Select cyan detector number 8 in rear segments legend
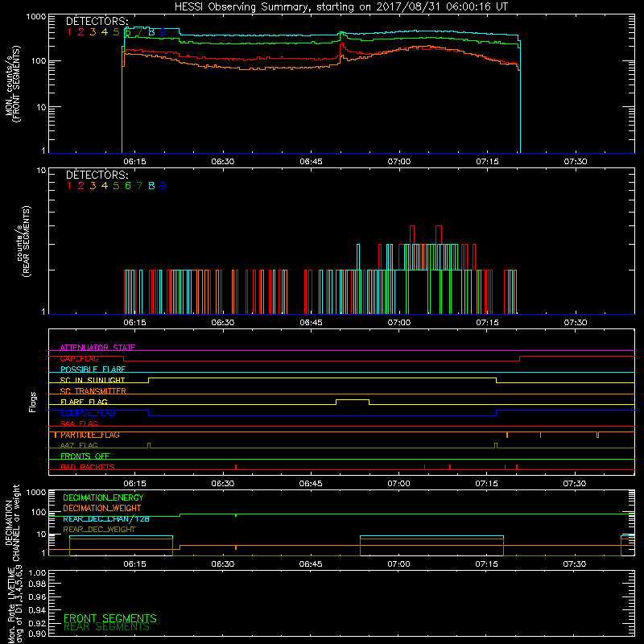The height and width of the screenshot is (644, 644). (151, 186)
